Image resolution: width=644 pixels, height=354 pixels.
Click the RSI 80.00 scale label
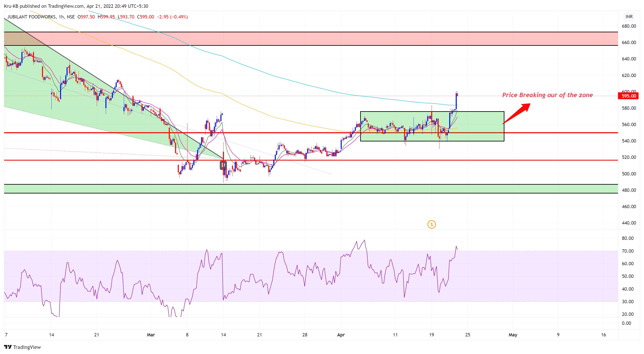[628, 238]
